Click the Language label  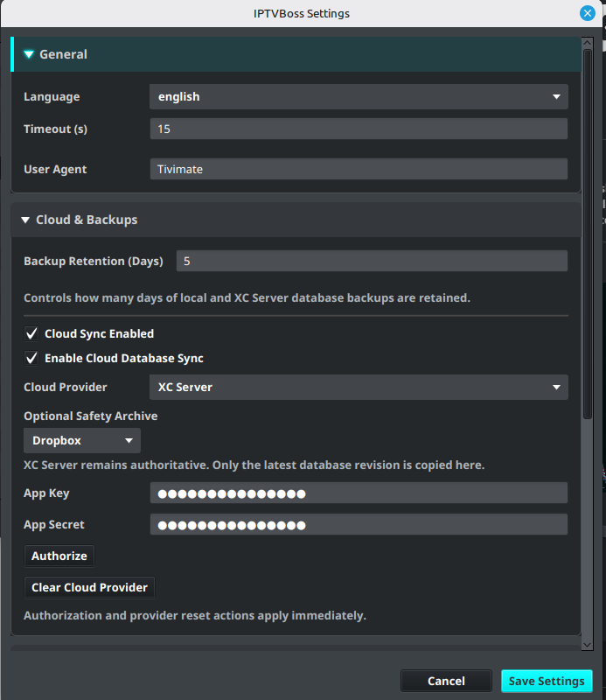point(52,97)
